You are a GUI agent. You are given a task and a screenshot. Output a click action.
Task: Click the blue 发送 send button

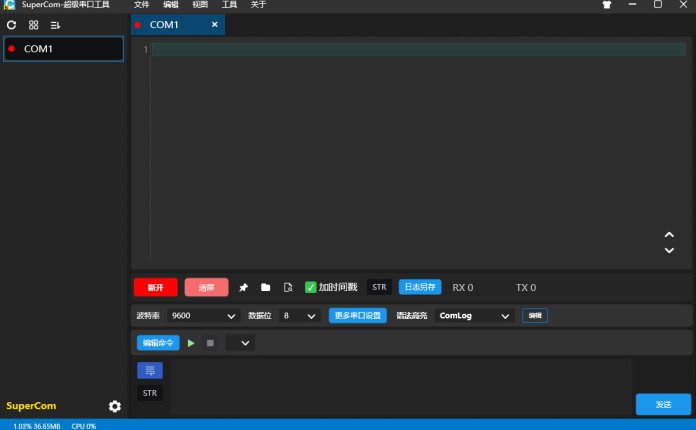[663, 404]
